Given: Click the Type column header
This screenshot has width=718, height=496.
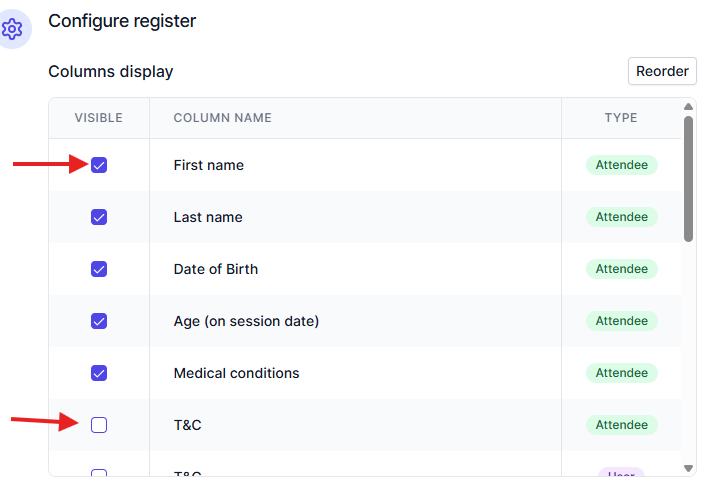Looking at the screenshot, I should (621, 118).
